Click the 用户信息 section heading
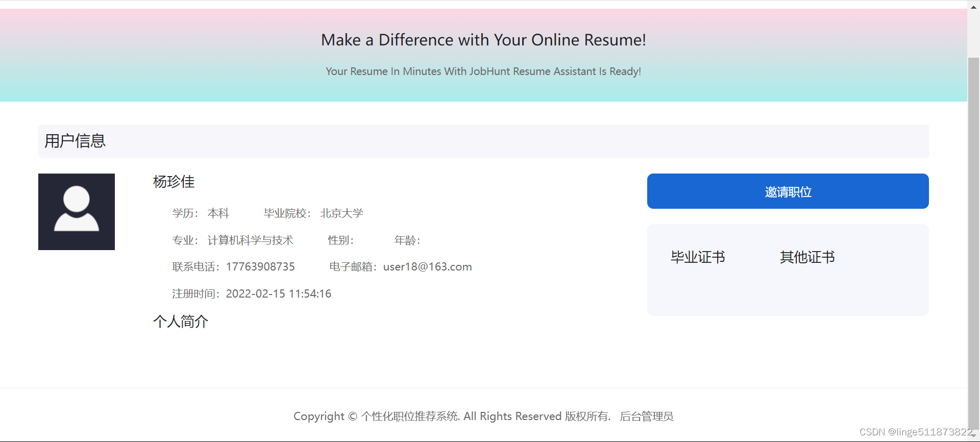980x442 pixels. [x=75, y=141]
